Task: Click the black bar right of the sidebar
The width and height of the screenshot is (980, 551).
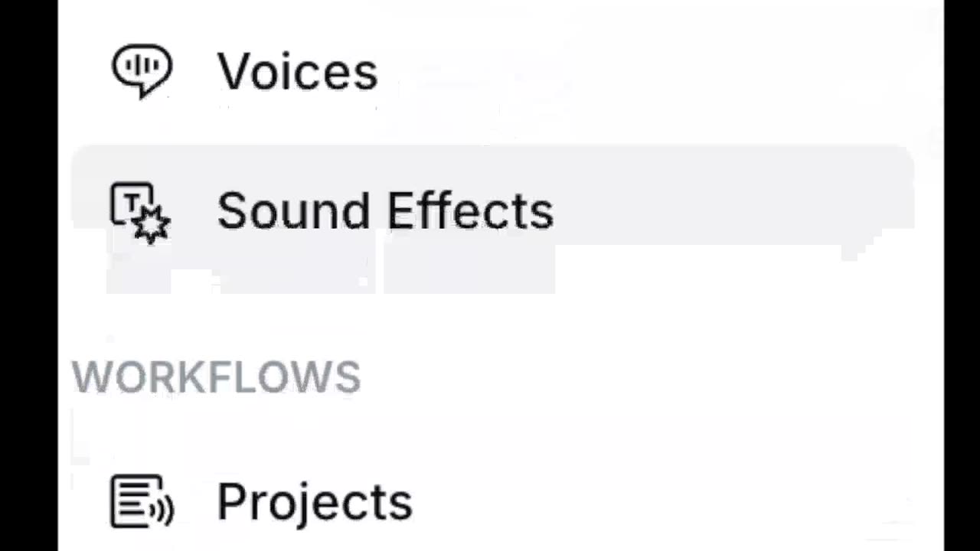Action: point(962,275)
